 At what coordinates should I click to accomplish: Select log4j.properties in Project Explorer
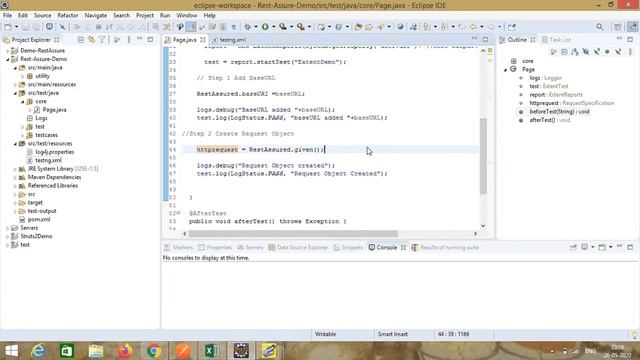[55, 152]
